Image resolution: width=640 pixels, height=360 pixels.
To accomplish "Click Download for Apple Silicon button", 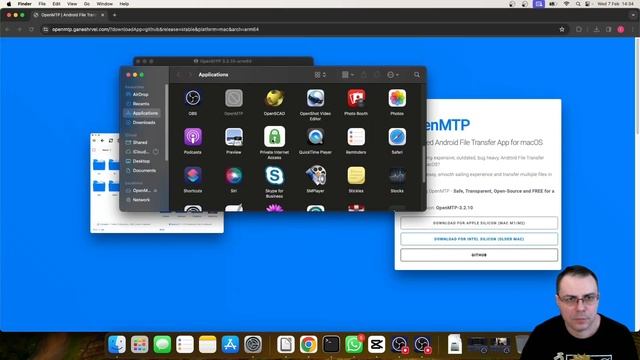I will pos(479,223).
